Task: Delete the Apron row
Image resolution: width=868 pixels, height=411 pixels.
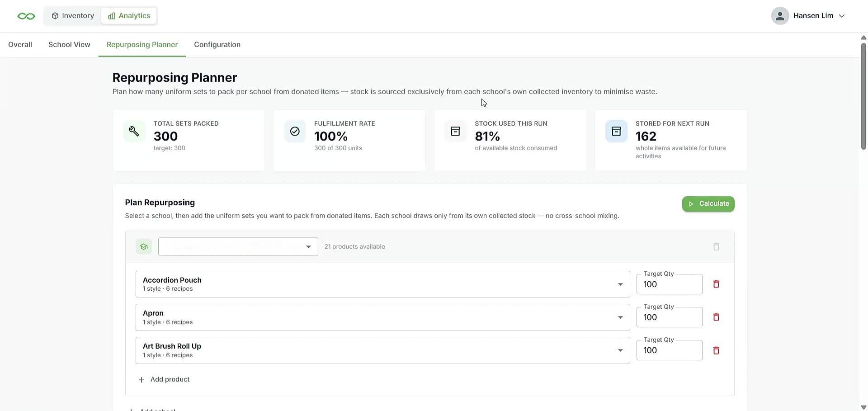Action: (716, 317)
